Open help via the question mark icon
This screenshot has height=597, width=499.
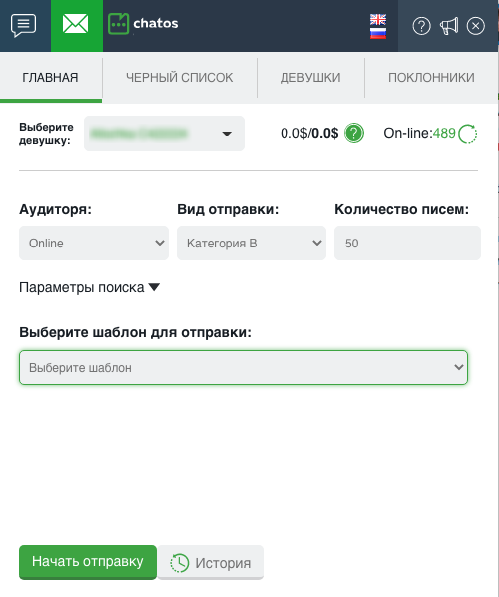[x=421, y=26]
